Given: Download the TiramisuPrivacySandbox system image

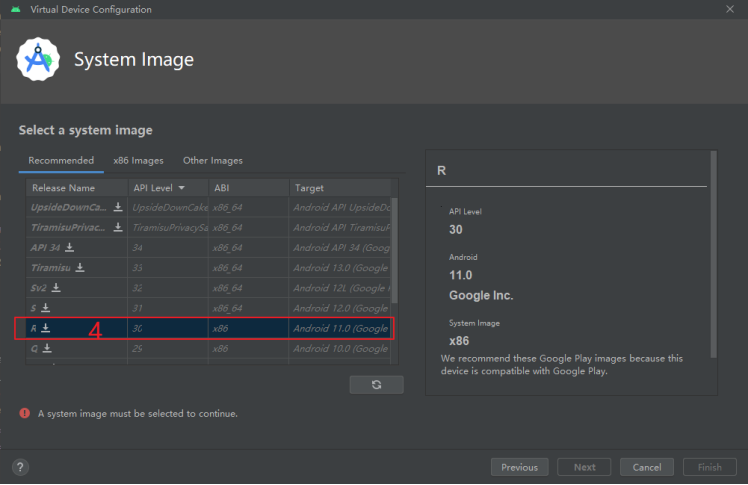Looking at the screenshot, I should point(118,227).
